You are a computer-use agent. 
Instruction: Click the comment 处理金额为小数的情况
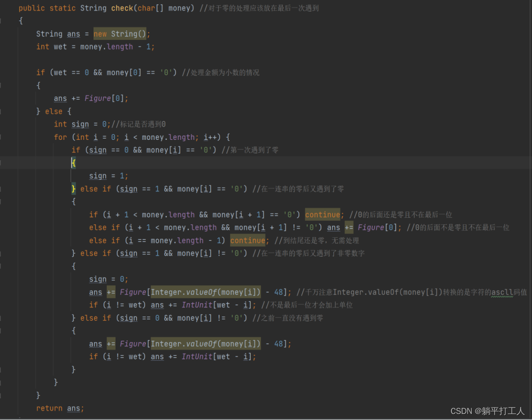pos(221,73)
